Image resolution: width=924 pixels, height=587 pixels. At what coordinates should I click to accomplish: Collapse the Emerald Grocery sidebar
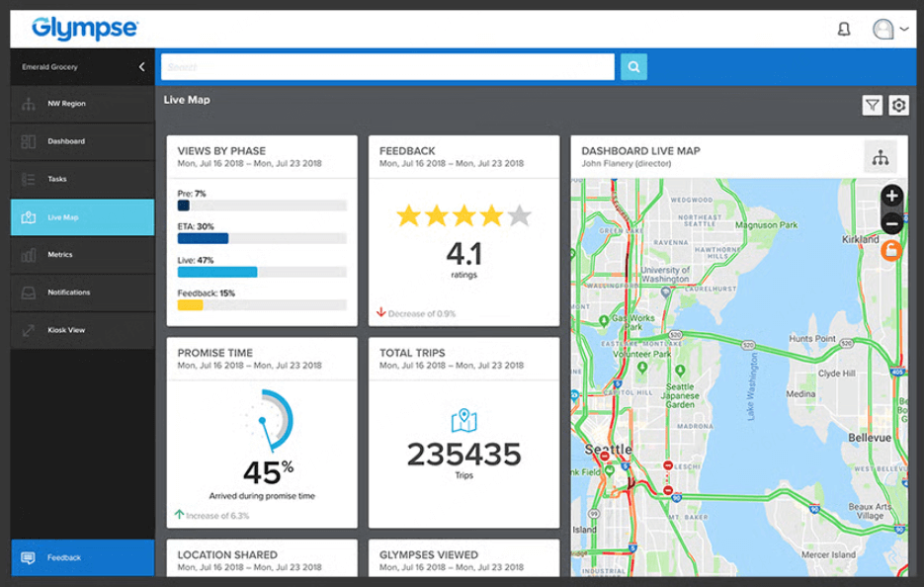click(x=141, y=67)
